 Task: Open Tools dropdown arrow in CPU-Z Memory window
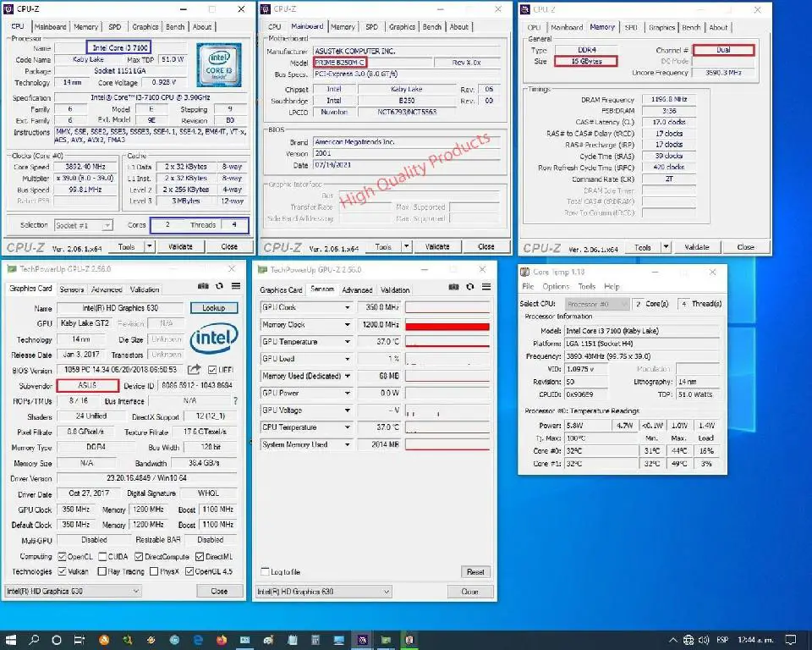tap(666, 247)
